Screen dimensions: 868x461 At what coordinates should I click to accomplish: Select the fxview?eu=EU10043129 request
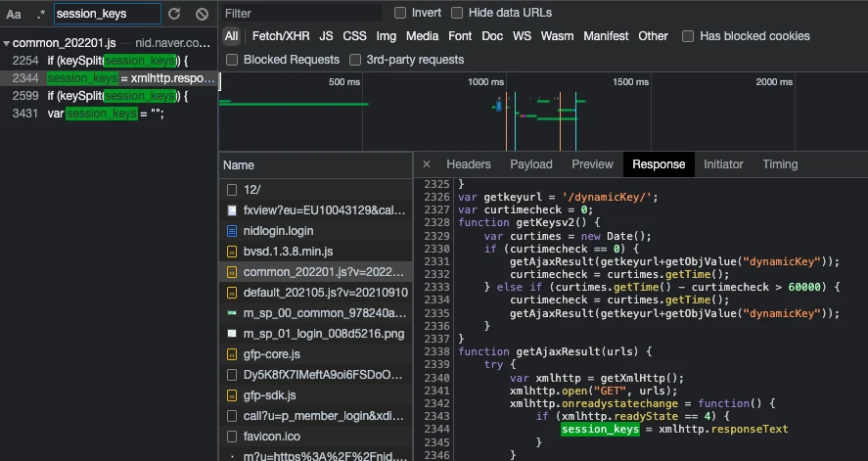[x=315, y=210]
